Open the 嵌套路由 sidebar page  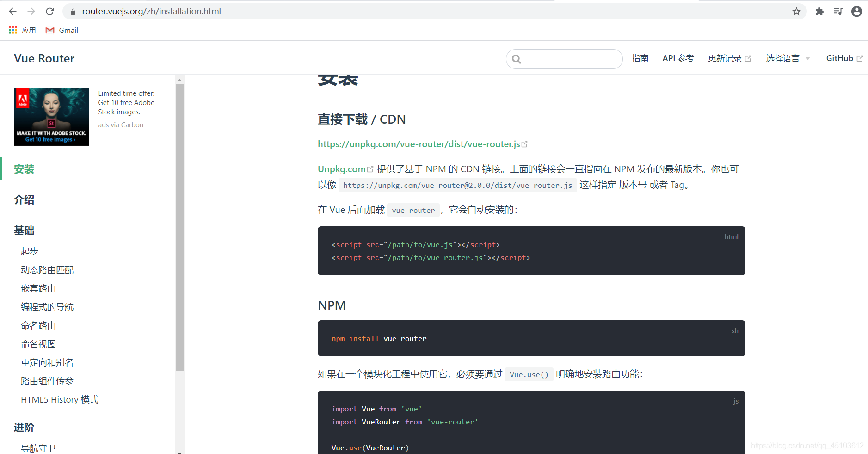[x=38, y=288]
